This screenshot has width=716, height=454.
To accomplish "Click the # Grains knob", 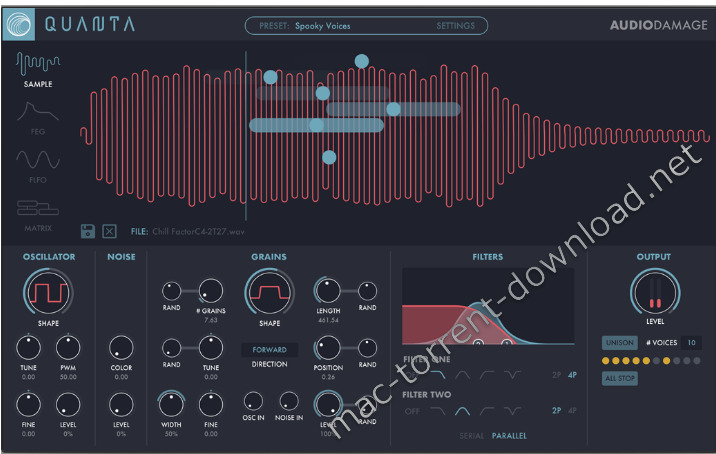I will click(211, 291).
